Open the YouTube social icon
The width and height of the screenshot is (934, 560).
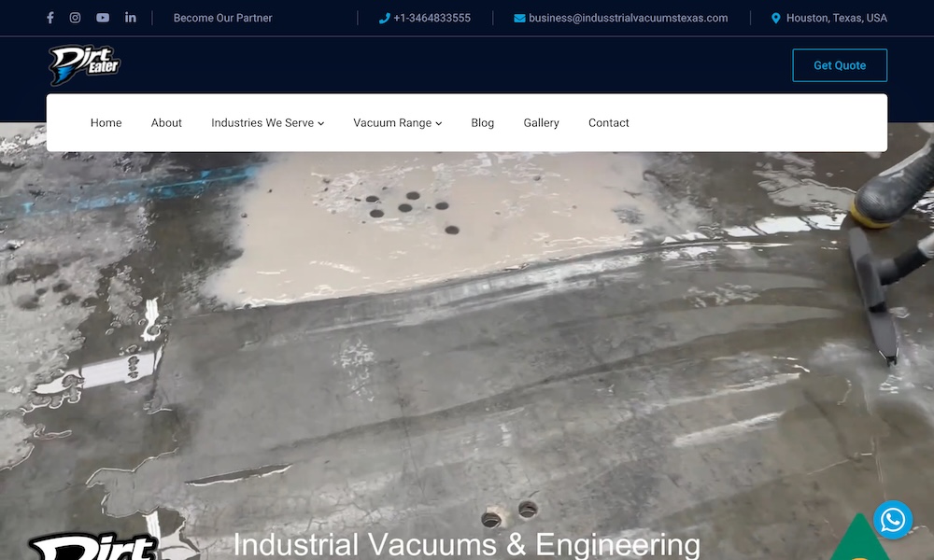coord(103,18)
